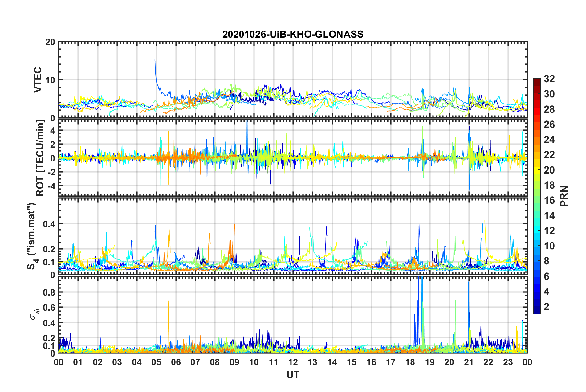Click x-axis tick label 23

[x=508, y=362]
